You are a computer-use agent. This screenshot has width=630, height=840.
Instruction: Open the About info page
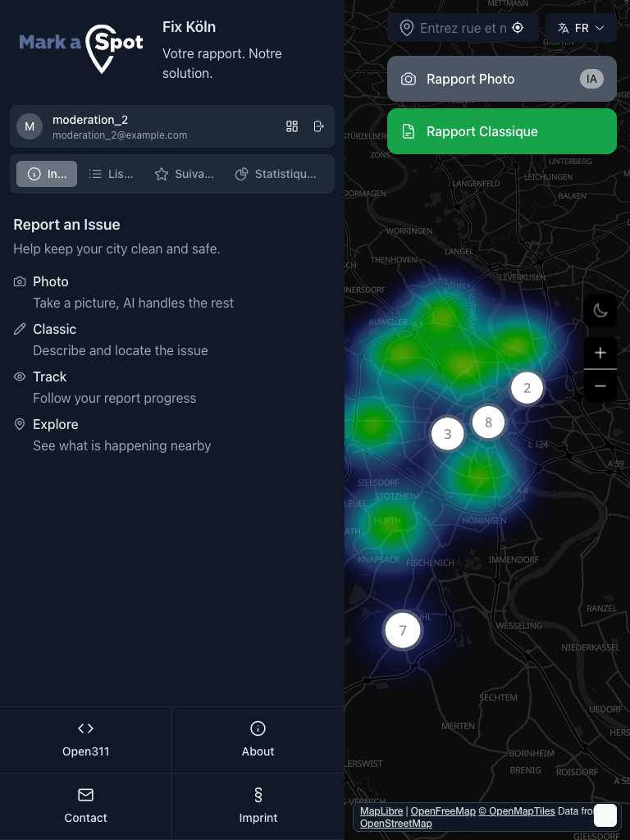click(258, 739)
